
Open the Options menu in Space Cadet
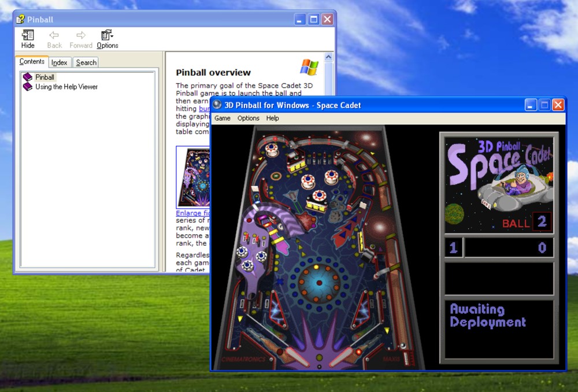coord(248,118)
